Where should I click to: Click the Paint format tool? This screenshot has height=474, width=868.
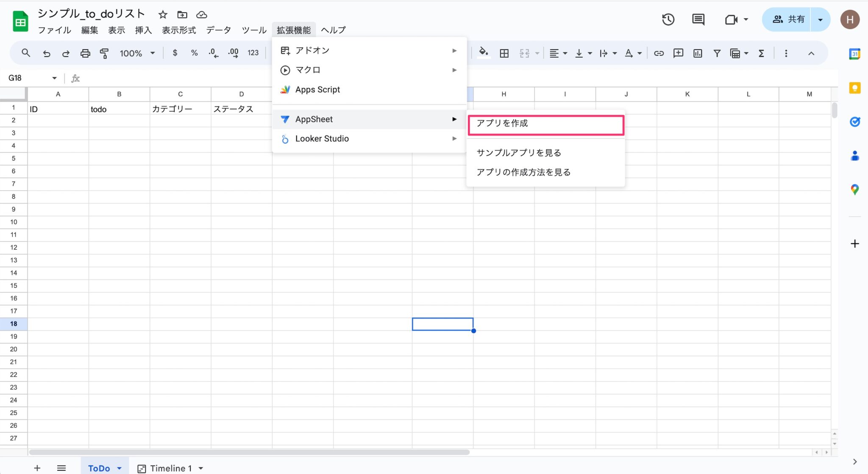click(x=105, y=53)
